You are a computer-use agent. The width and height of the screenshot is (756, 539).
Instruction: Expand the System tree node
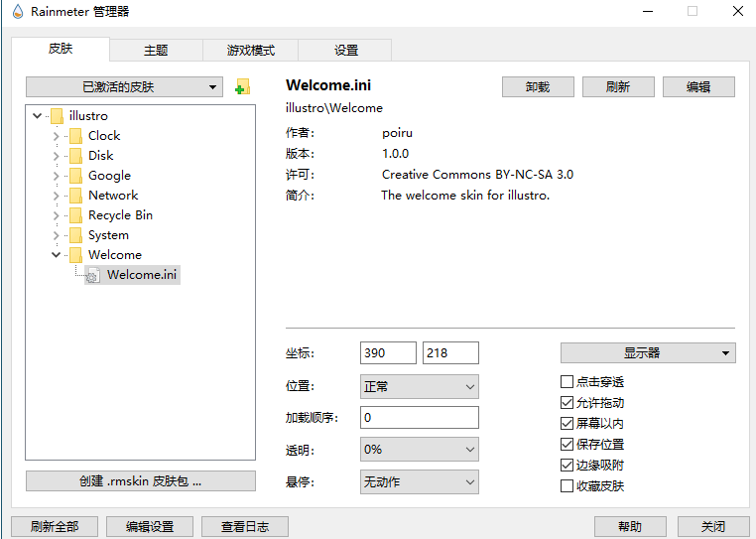coord(56,235)
